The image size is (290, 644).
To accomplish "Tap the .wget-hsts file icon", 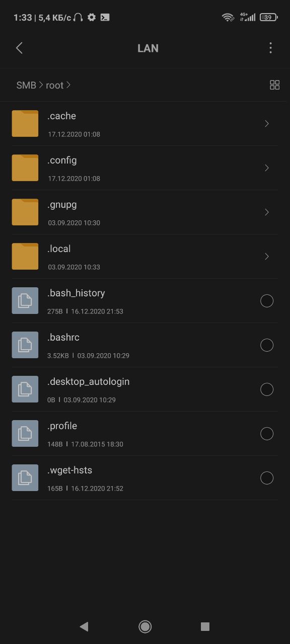I will (25, 478).
